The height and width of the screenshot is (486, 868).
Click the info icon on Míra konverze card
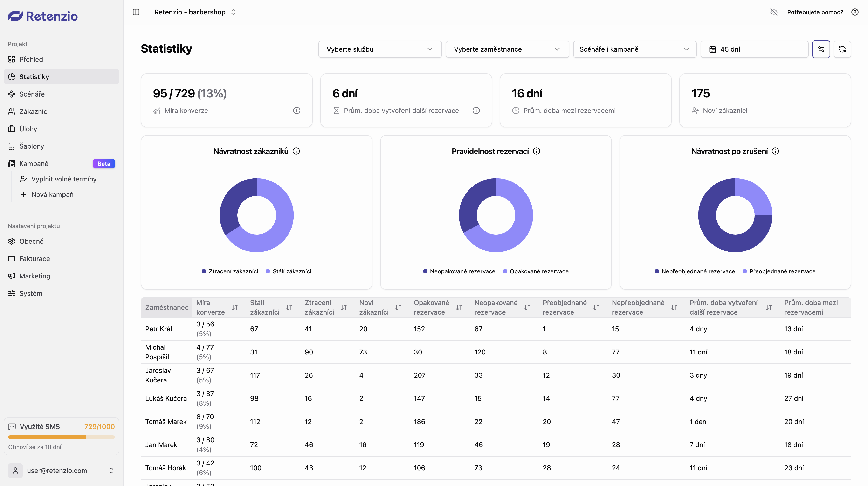pyautogui.click(x=296, y=111)
